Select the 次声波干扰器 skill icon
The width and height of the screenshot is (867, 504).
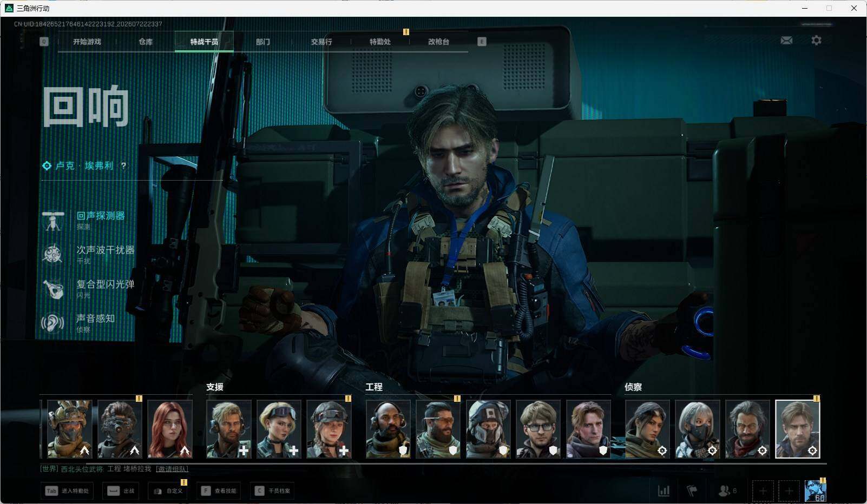[53, 254]
